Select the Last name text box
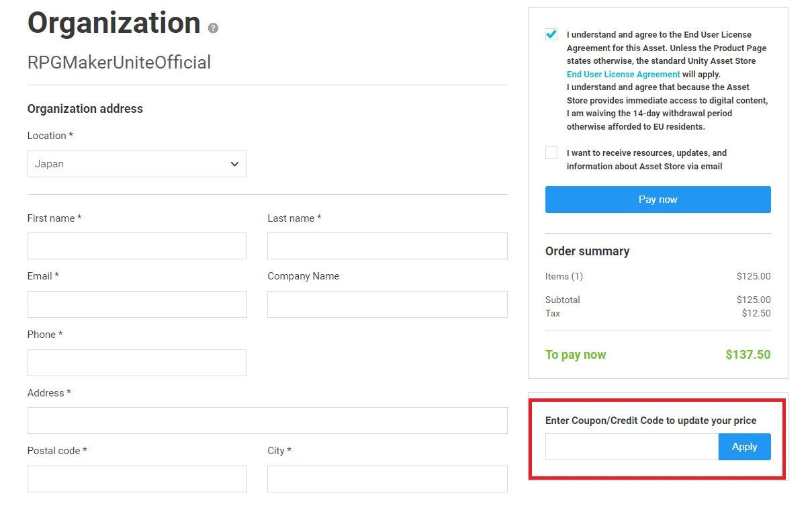The image size is (812, 518). (387, 246)
